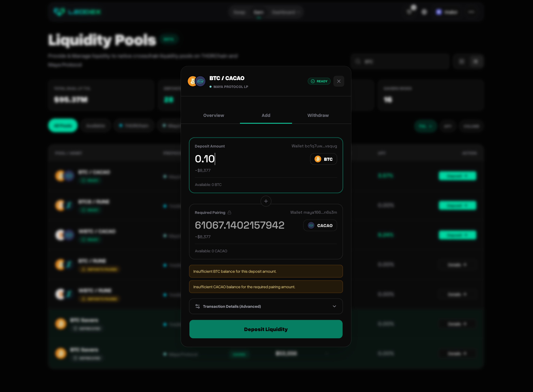Click the Insufficient BTC balance warning
Viewport: 533px width, 392px height.
pos(266,271)
